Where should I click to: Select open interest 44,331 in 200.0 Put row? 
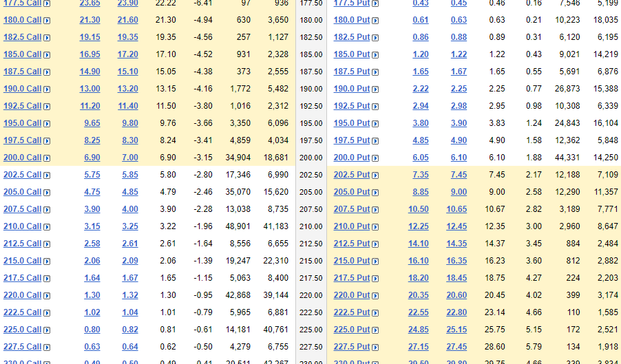567,158
